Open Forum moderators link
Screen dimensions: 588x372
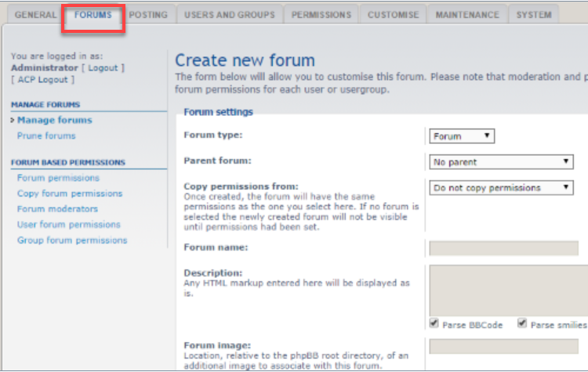[x=57, y=209]
